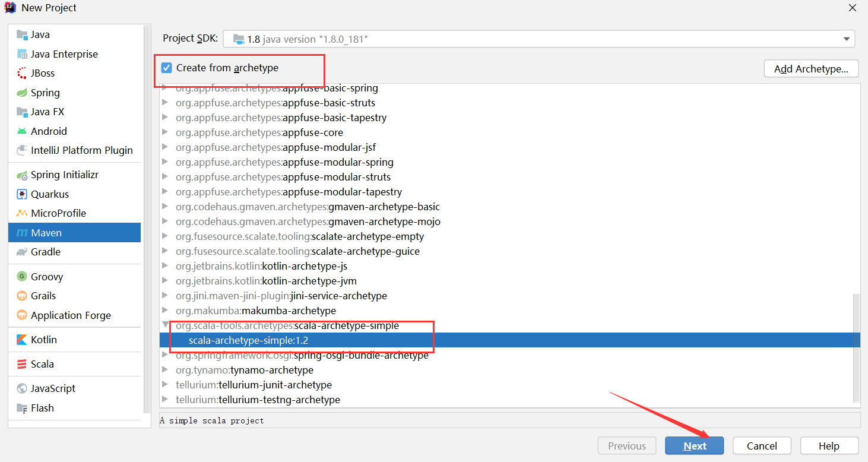
Task: Uncheck Create from archetype checkbox
Action: (167, 68)
